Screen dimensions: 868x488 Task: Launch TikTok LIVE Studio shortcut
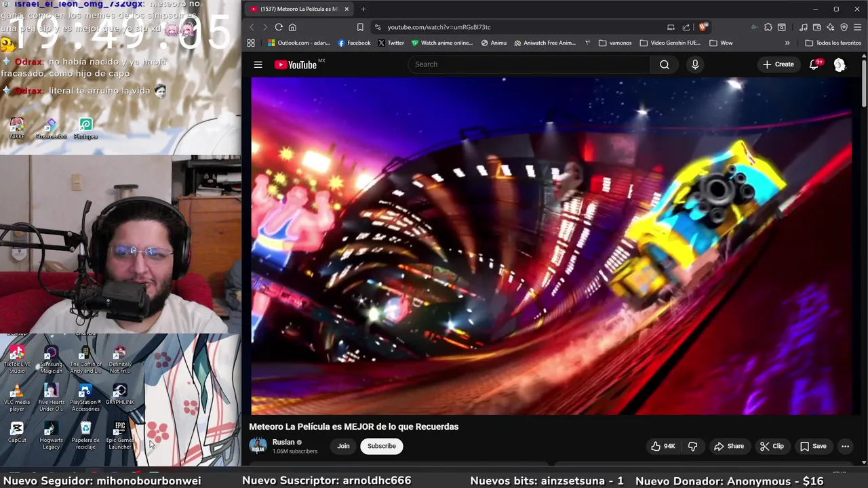(17, 359)
